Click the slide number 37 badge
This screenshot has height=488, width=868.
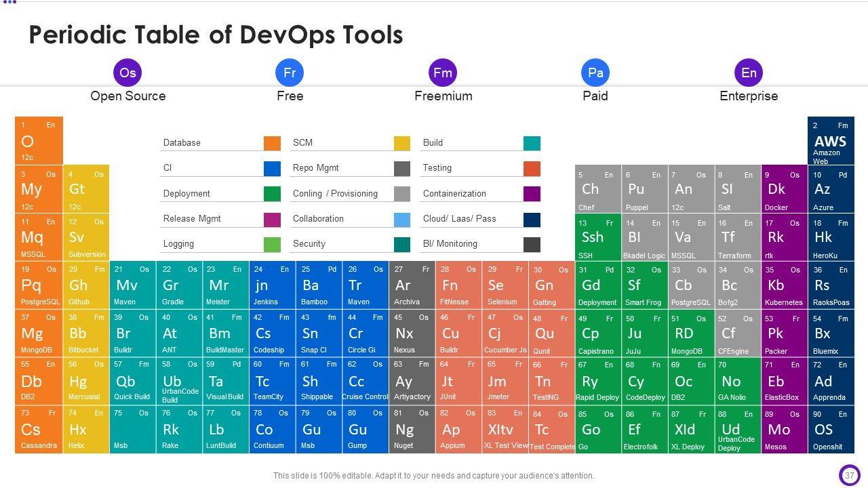(849, 475)
